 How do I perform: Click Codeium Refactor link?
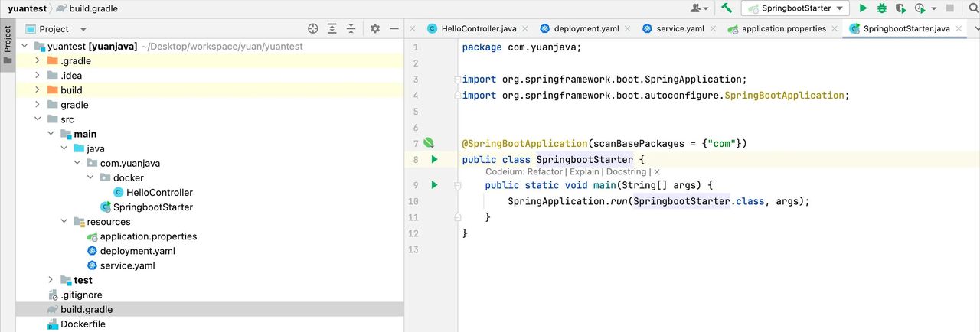click(x=544, y=172)
